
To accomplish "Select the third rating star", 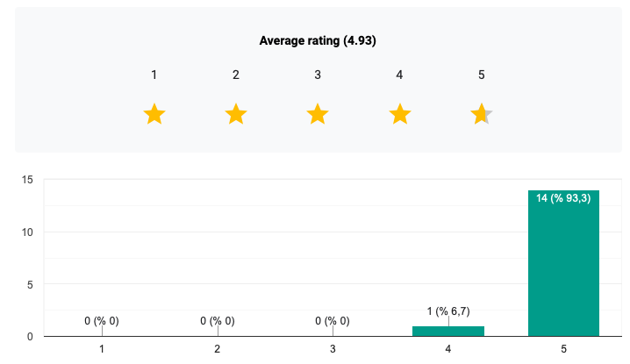I will click(318, 114).
